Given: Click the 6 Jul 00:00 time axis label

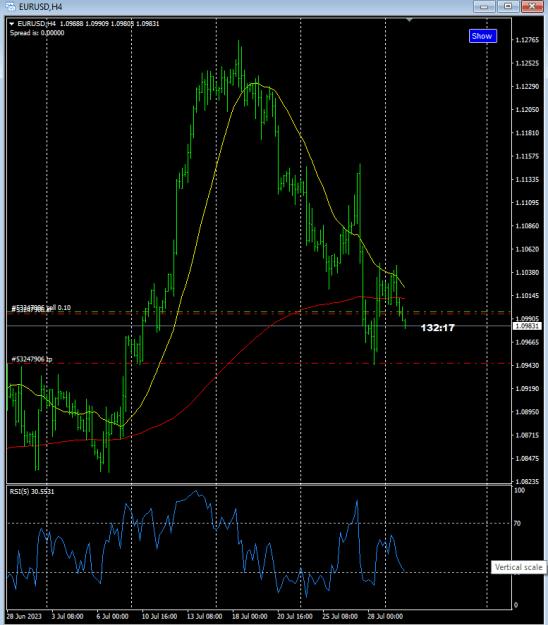Looking at the screenshot, I should 112,617.
